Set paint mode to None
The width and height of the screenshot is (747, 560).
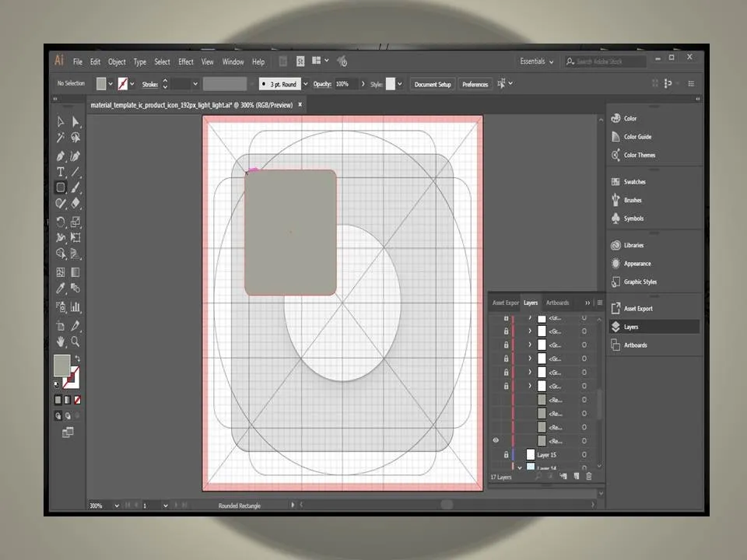tap(77, 400)
